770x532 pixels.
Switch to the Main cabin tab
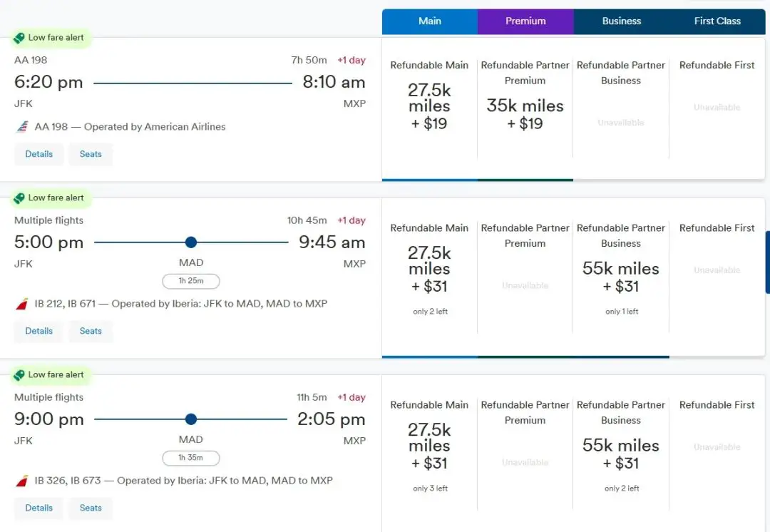coord(430,21)
